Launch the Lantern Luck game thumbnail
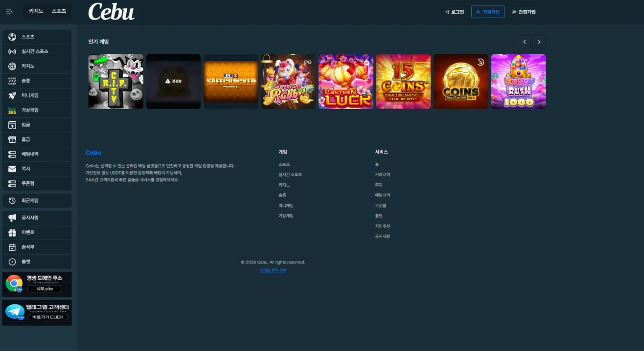 [x=346, y=82]
